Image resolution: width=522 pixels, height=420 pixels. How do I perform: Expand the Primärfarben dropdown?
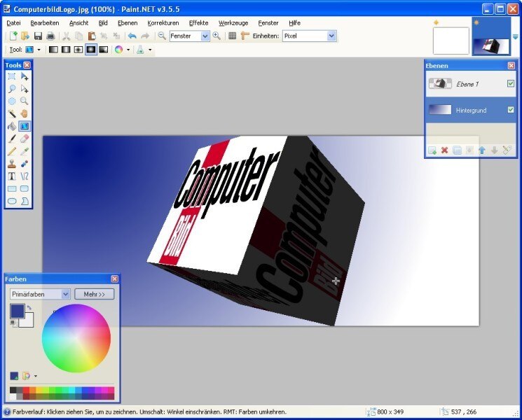pyautogui.click(x=66, y=295)
